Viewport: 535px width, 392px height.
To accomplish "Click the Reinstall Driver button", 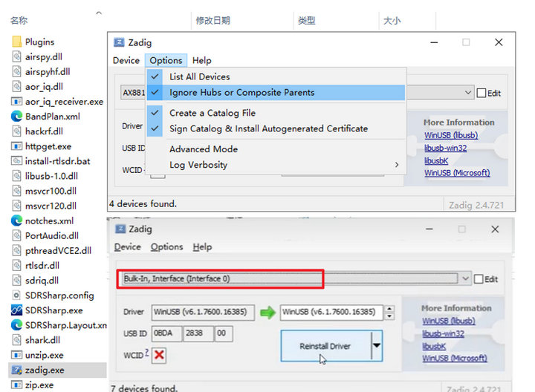I will [x=326, y=346].
